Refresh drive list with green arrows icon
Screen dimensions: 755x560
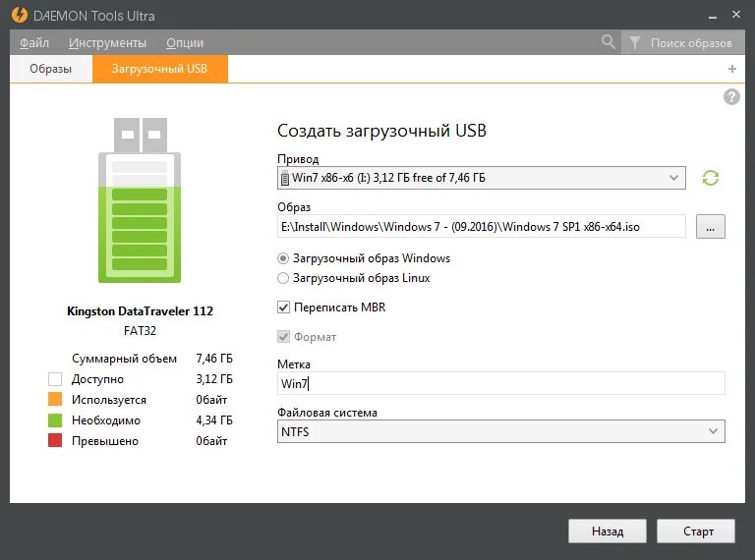click(710, 178)
